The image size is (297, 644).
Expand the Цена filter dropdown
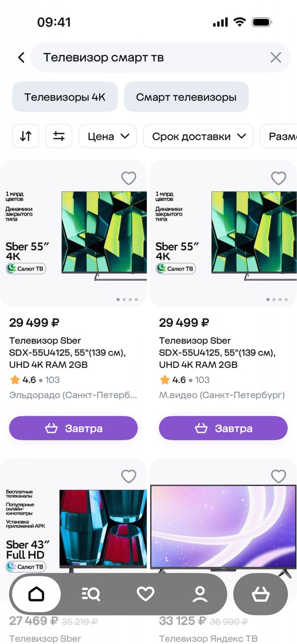[x=108, y=136]
